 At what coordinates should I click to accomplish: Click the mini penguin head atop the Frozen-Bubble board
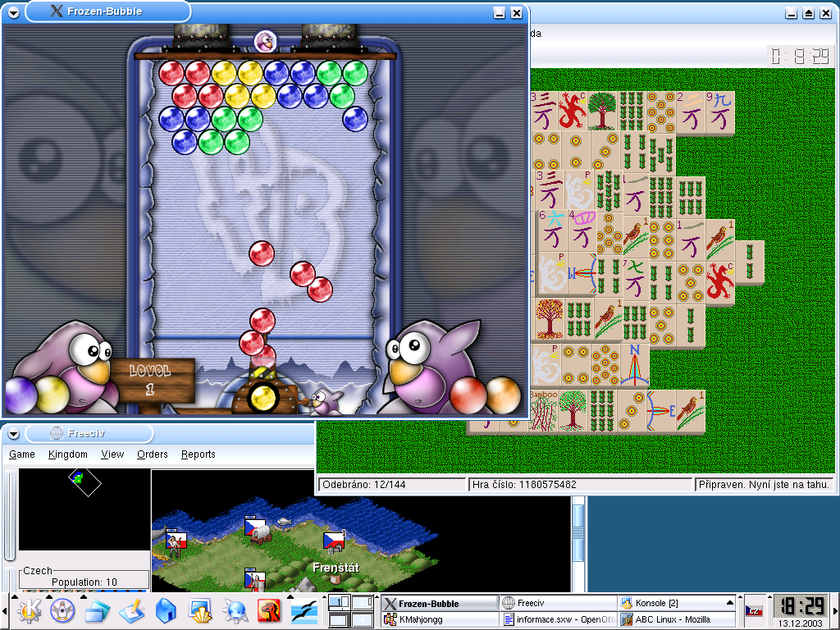(x=265, y=41)
